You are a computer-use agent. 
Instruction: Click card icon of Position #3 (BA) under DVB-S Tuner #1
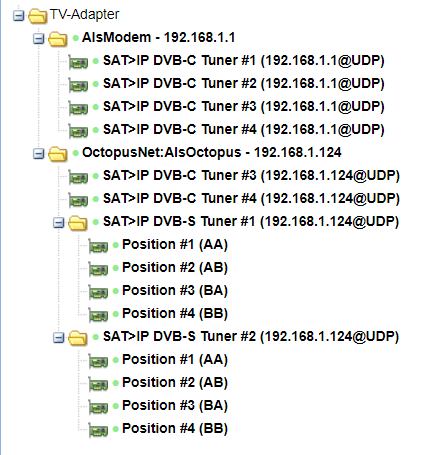pyautogui.click(x=98, y=292)
